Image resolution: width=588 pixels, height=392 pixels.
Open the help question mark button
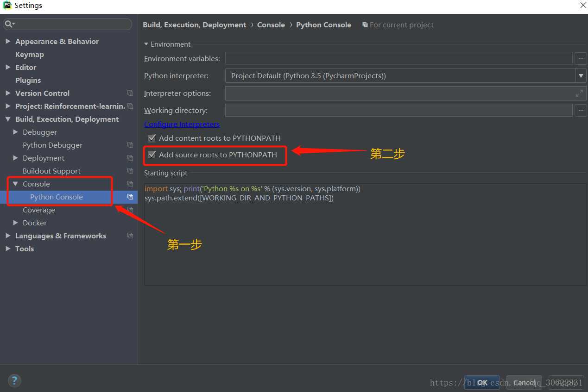pos(14,381)
